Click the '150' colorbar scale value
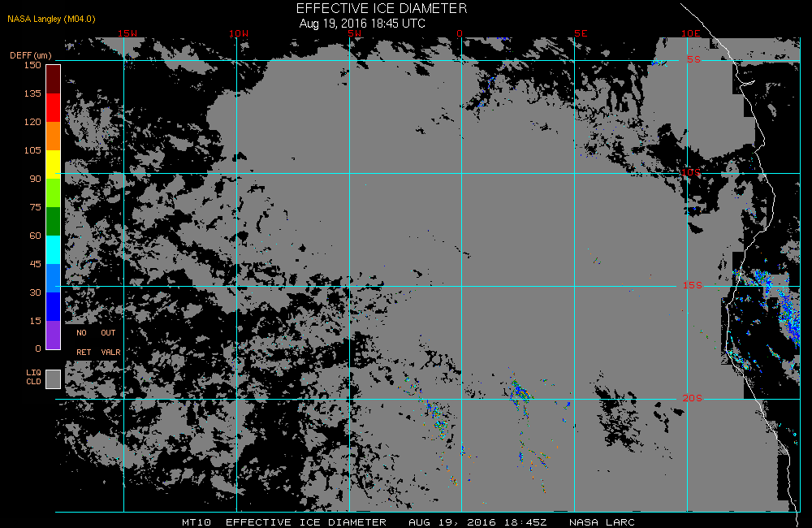This screenshot has height=528, width=812. [32, 65]
